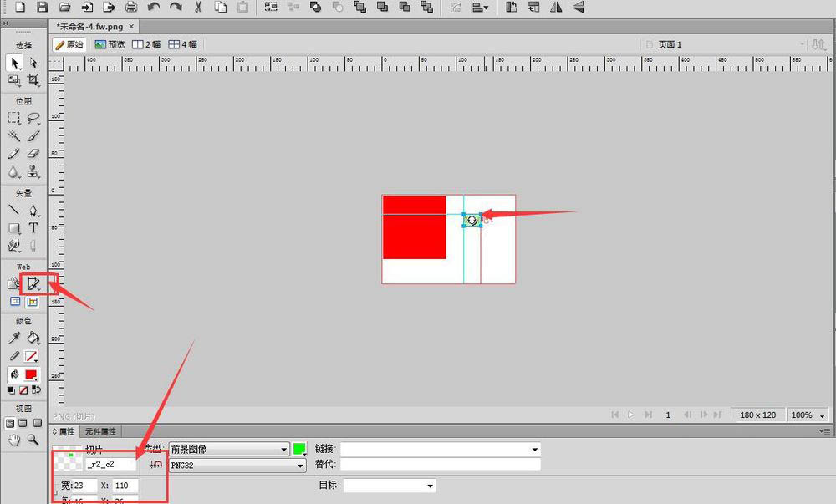Select the Marquee tool

(x=14, y=118)
